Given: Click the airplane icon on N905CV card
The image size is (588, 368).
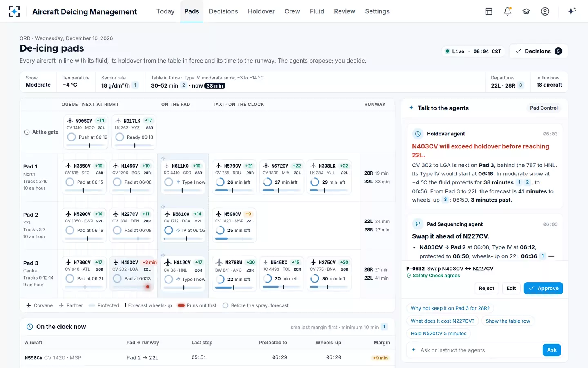Looking at the screenshot, I should point(70,121).
